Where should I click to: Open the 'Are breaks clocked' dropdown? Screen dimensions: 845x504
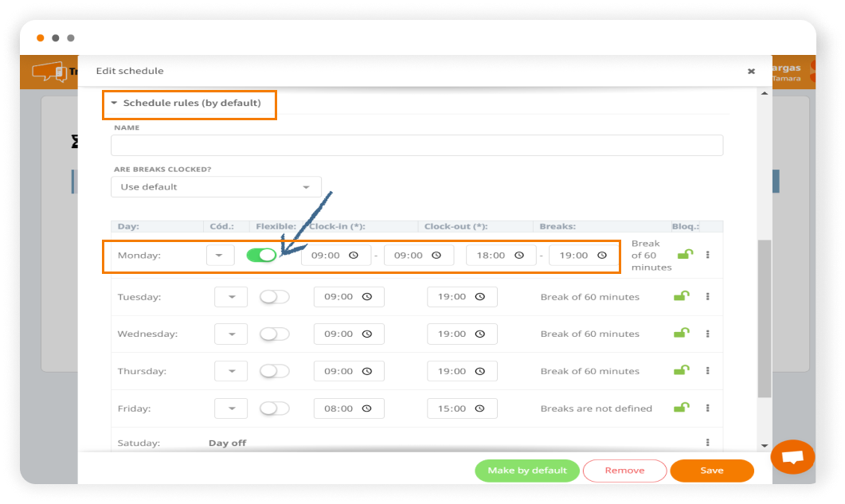pos(216,187)
